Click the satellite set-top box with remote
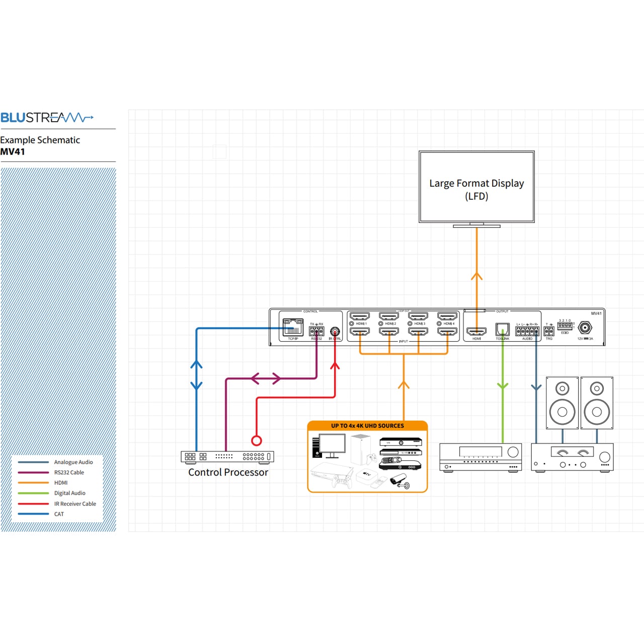Image resolution: width=644 pixels, height=644 pixels. (x=400, y=463)
